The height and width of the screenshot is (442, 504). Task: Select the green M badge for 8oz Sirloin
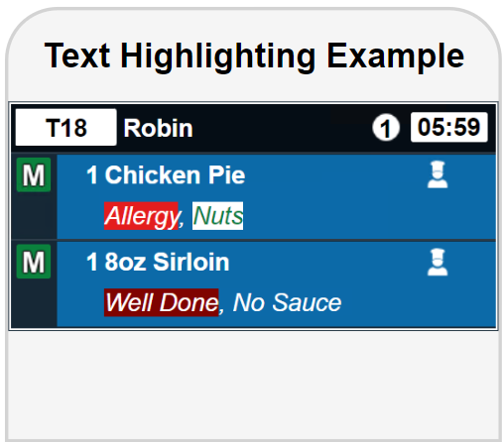34,262
